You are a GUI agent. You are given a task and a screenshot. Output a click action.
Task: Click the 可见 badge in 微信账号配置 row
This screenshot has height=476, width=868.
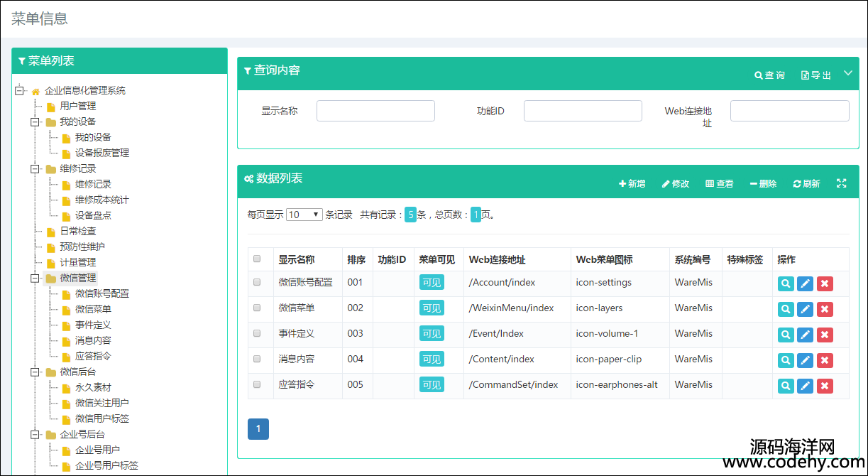(432, 282)
